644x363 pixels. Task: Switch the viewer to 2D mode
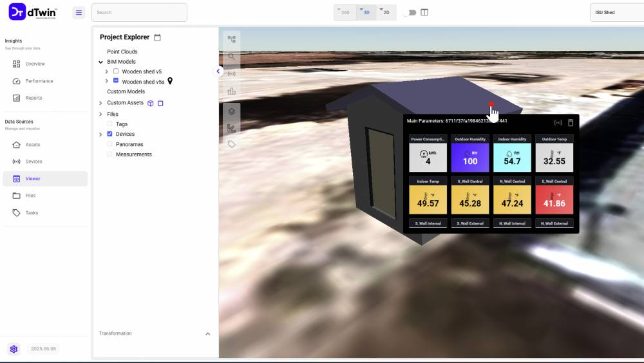coord(386,12)
